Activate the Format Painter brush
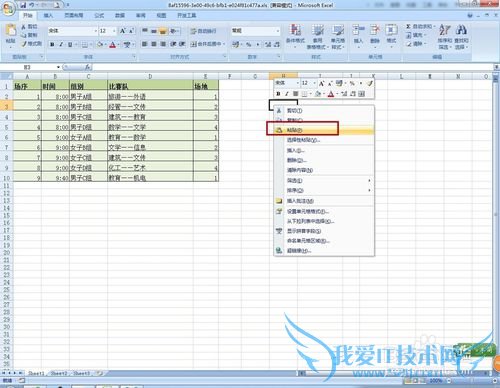The width and height of the screenshot is (500, 388). click(x=31, y=43)
